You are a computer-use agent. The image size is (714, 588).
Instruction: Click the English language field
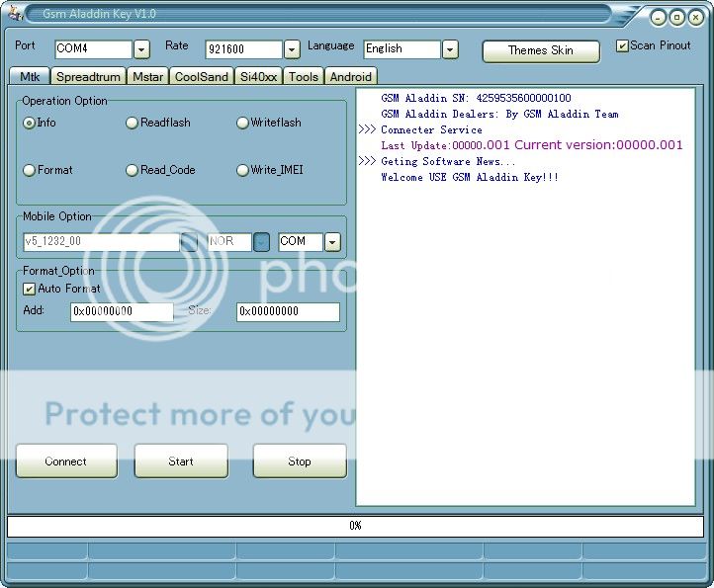coord(402,49)
